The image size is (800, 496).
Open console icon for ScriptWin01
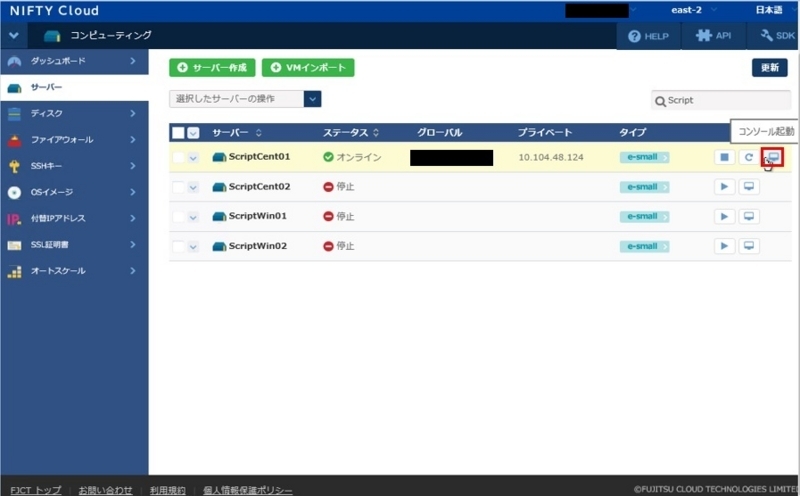click(748, 216)
